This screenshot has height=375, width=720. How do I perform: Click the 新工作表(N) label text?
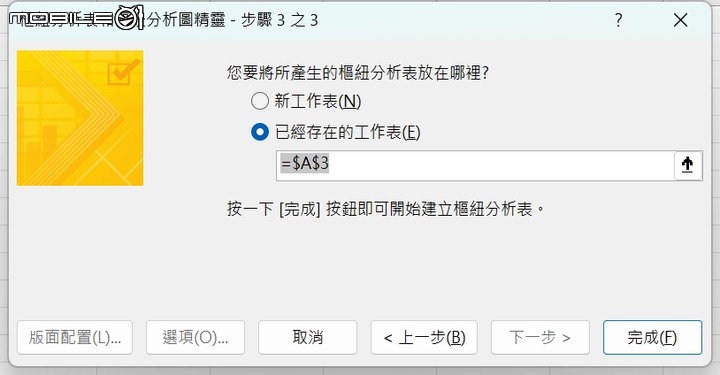click(318, 101)
